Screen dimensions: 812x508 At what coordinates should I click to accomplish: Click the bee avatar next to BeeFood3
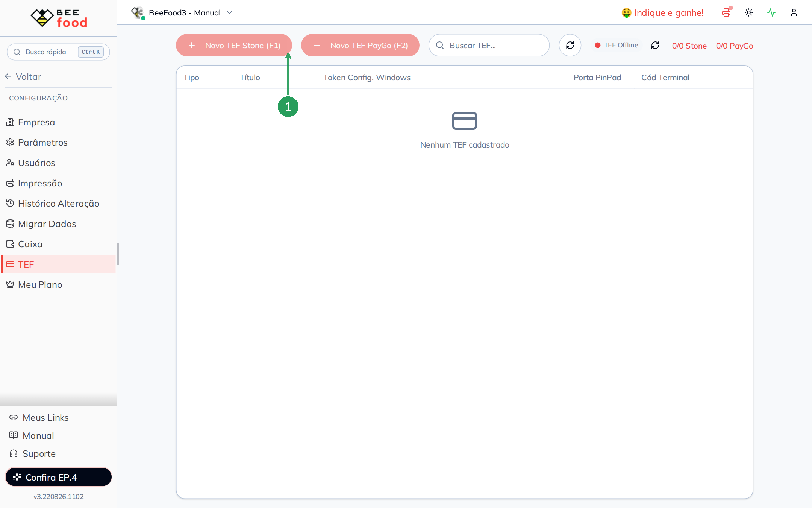point(138,13)
